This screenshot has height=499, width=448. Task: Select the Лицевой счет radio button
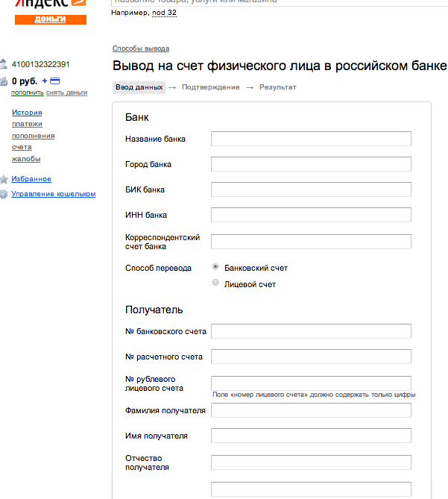click(x=216, y=283)
